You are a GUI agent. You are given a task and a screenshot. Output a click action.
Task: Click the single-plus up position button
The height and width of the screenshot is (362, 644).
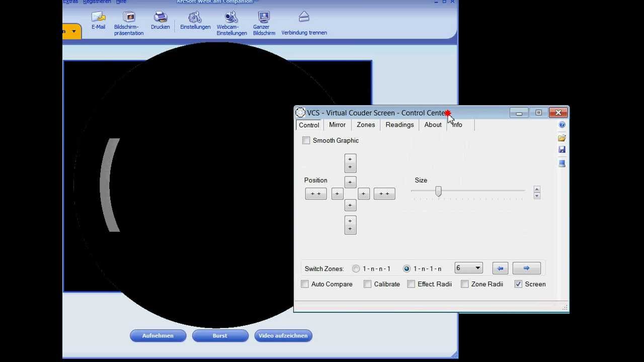[350, 182]
